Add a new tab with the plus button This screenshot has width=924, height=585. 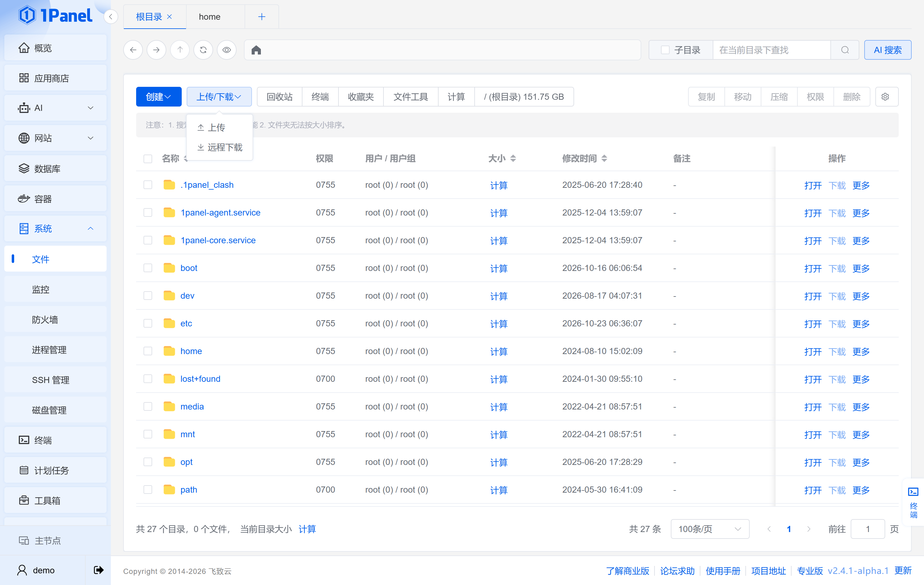(x=262, y=17)
